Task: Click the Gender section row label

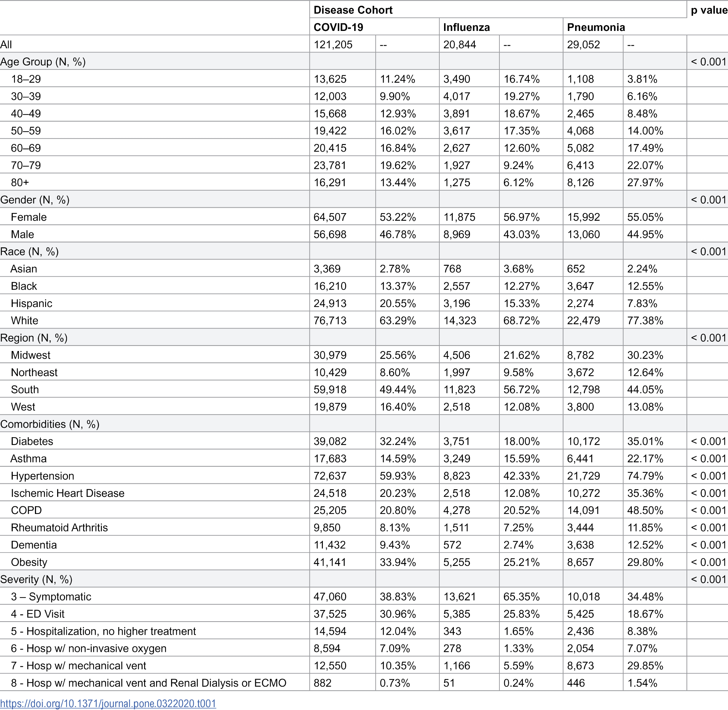Action: coord(35,200)
